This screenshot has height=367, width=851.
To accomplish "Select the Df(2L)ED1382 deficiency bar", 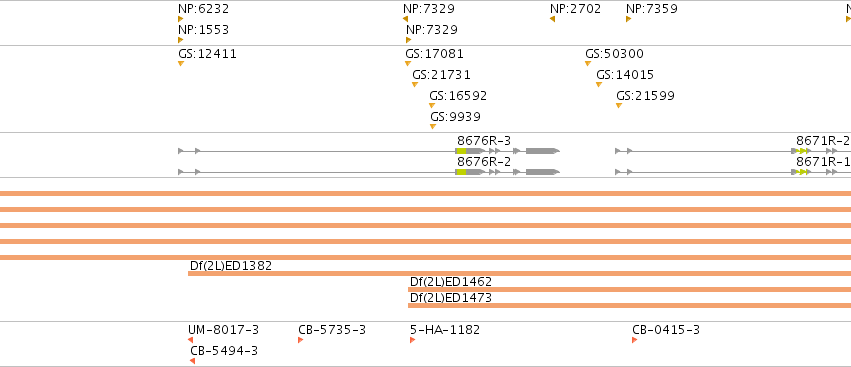I will 519,274.
